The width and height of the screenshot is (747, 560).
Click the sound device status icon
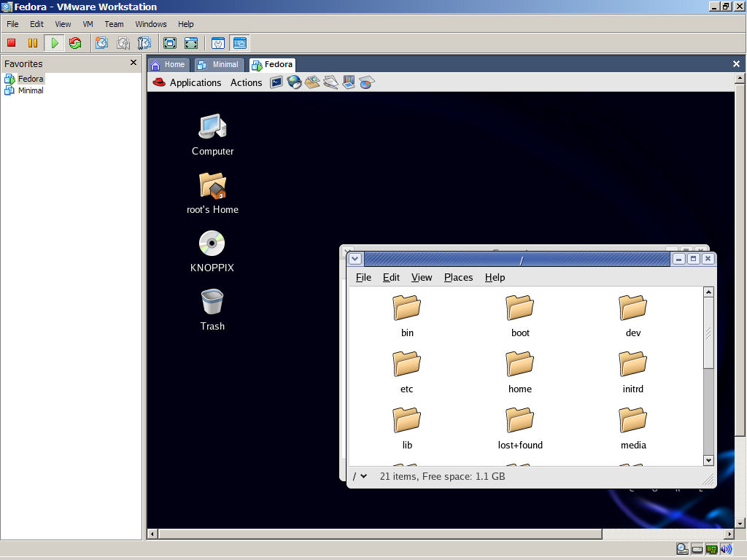[x=726, y=549]
